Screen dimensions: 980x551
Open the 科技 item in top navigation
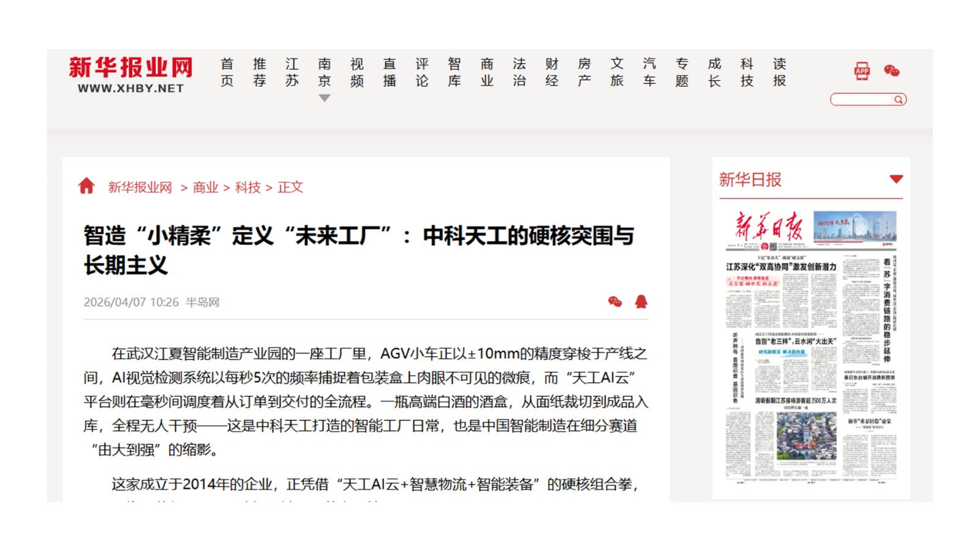click(x=747, y=72)
